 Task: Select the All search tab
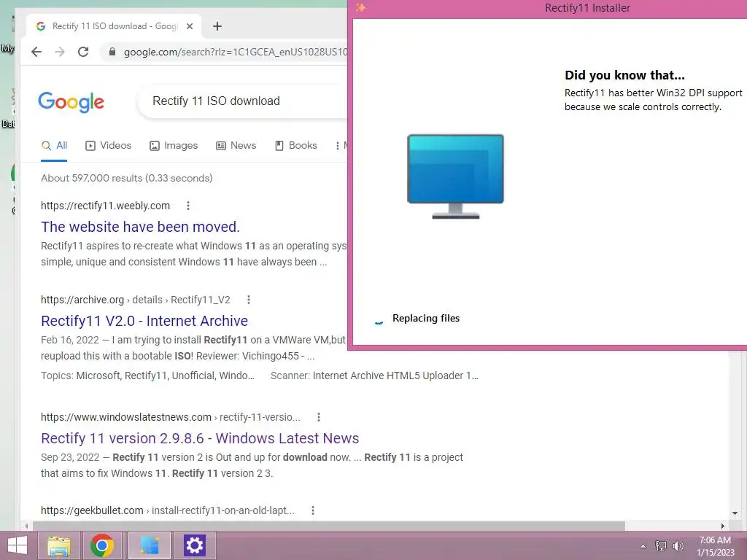pos(54,146)
